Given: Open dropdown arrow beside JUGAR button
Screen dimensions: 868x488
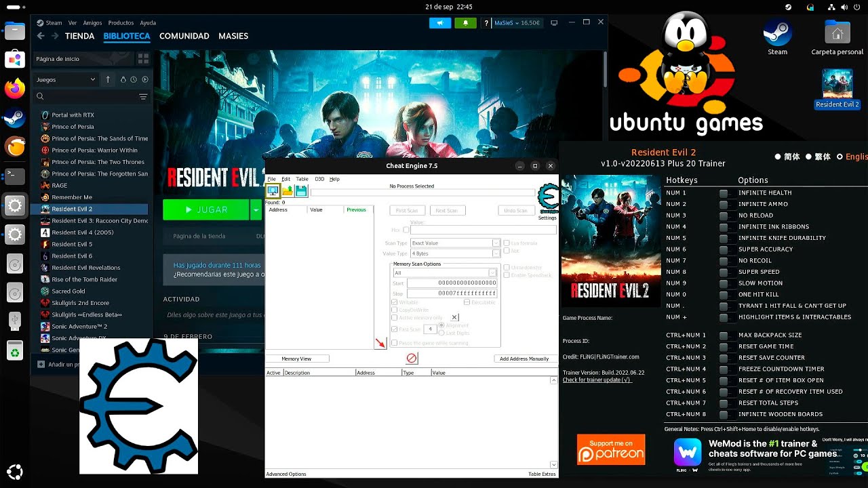Looking at the screenshot, I should point(256,210).
